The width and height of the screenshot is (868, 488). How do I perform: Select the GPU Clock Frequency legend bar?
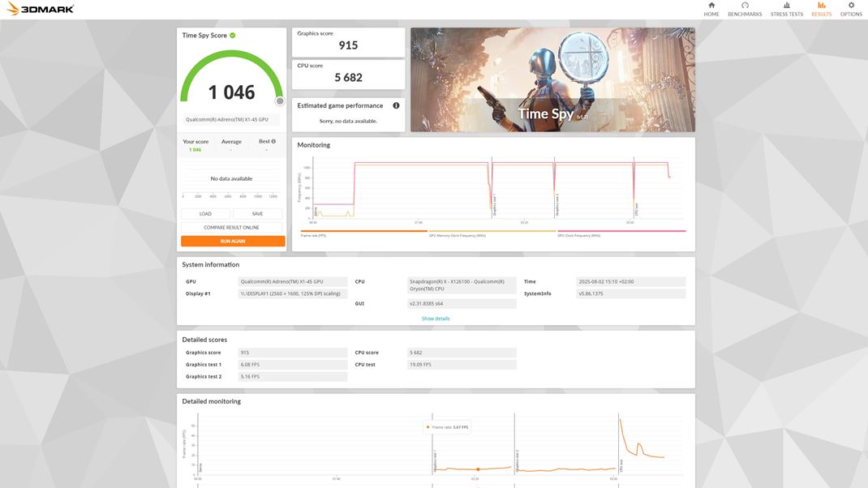click(621, 231)
